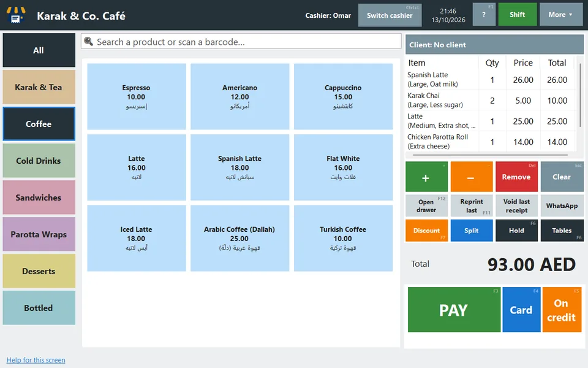Screen dimensions: 588x368
Task: Click Void last receipt button
Action: 516,206
